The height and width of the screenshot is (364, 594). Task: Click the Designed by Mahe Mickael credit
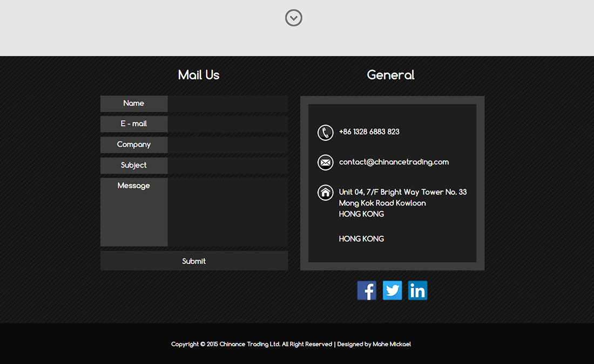[x=374, y=344]
